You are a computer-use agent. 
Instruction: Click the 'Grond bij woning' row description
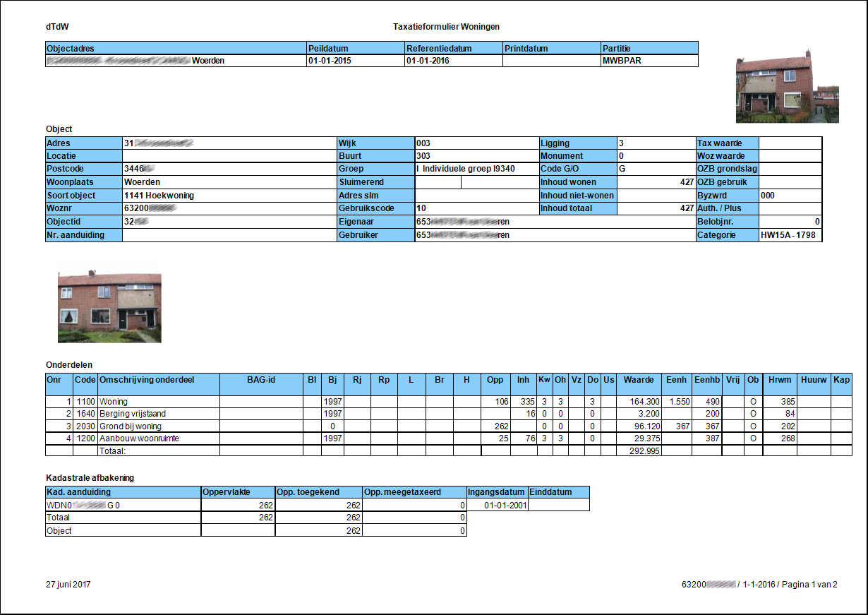131,426
